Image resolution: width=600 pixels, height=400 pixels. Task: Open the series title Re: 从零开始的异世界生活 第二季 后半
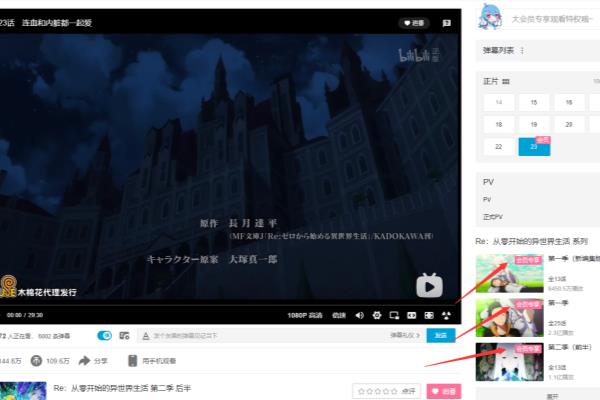[122, 388]
